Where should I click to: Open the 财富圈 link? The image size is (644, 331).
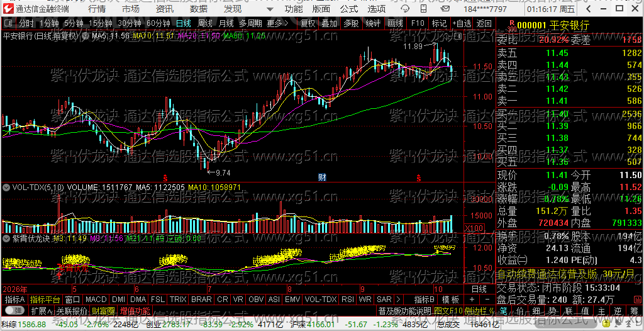(x=103, y=310)
